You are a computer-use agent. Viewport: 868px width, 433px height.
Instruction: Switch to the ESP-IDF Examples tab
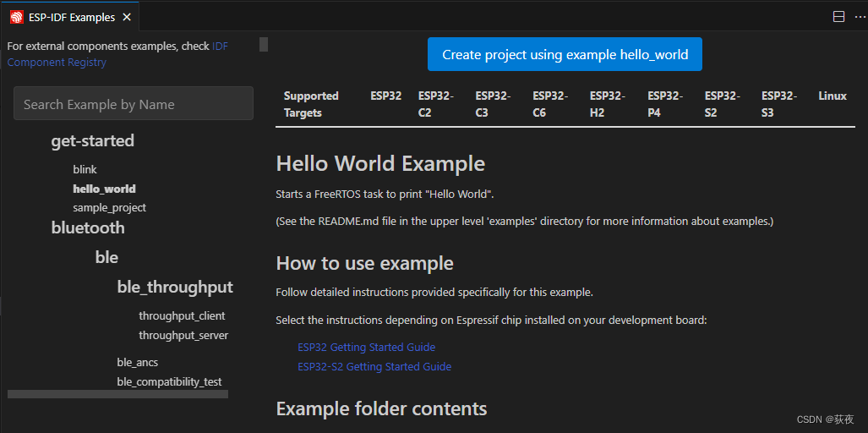[71, 17]
